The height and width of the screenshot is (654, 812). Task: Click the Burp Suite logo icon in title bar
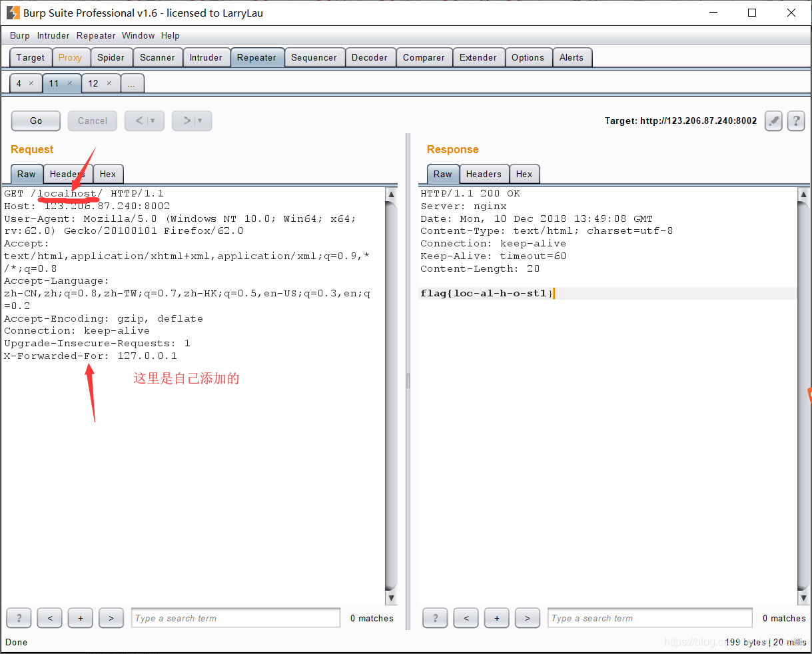click(13, 13)
